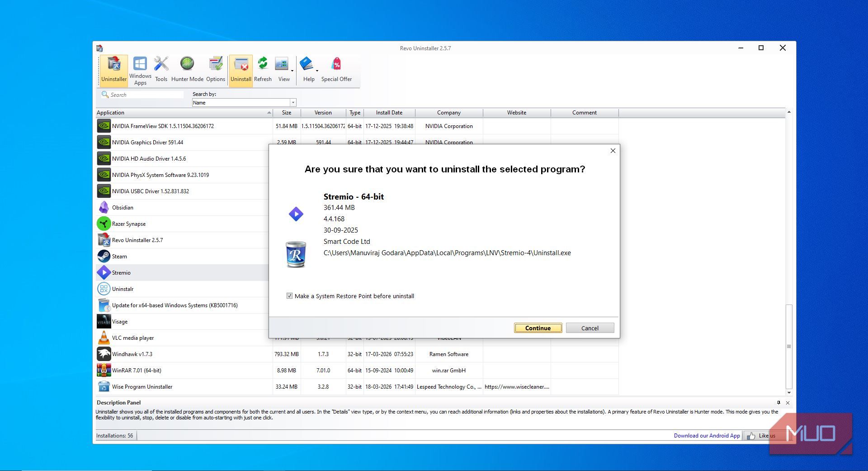Pin the Description Panel

point(778,402)
